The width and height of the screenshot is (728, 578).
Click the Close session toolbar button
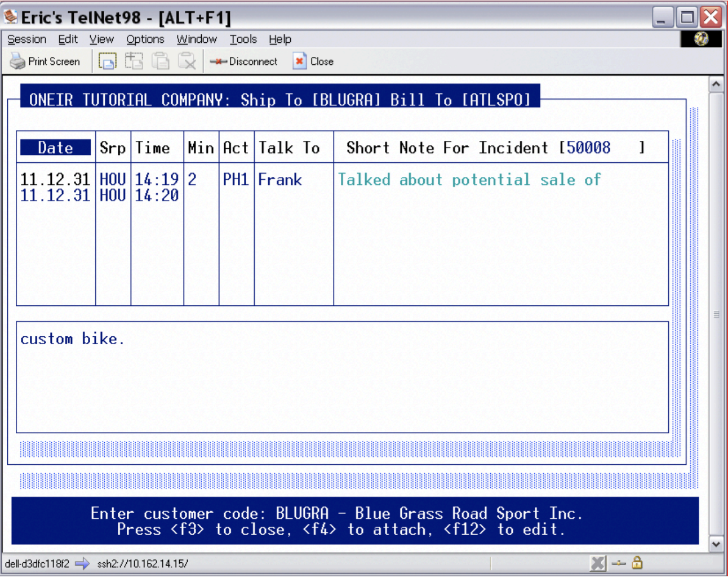tap(313, 61)
